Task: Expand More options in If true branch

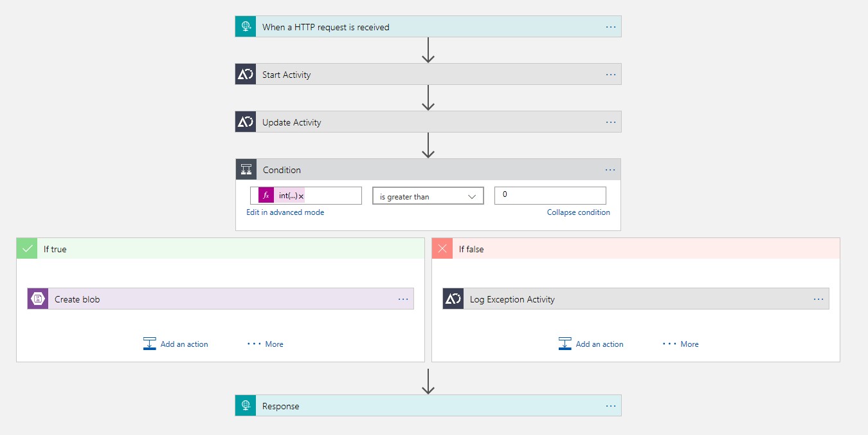Action: 266,344
